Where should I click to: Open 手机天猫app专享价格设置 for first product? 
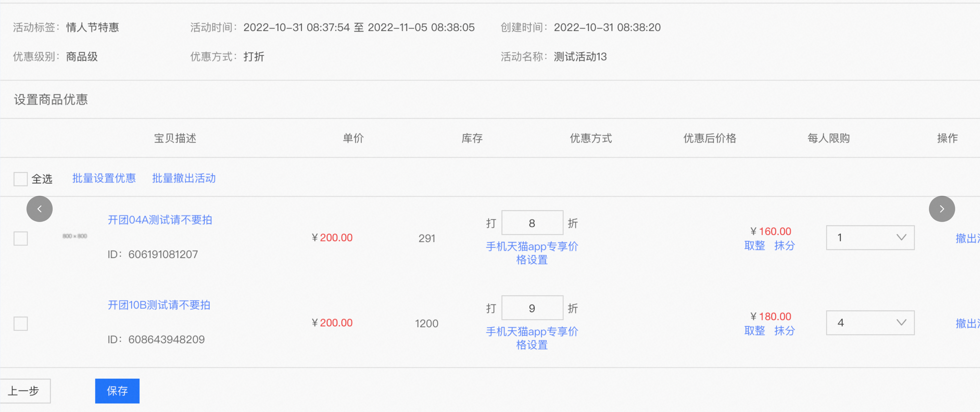click(531, 253)
